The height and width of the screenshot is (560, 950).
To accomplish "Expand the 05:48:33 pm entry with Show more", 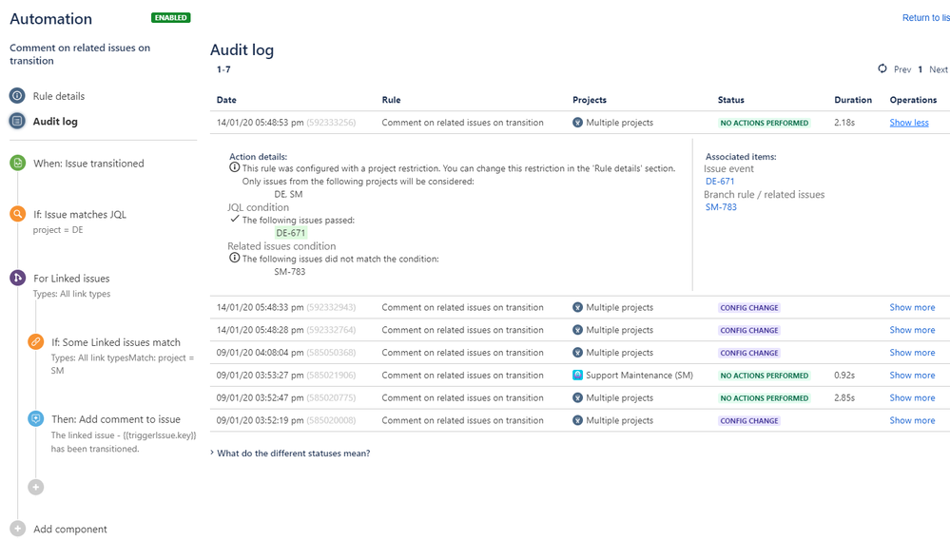I will pyautogui.click(x=912, y=307).
